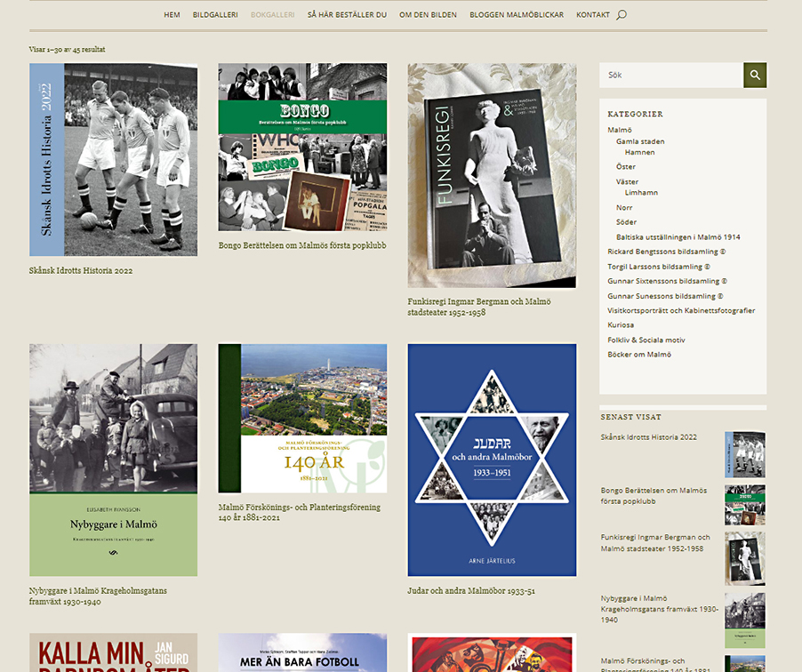Image resolution: width=802 pixels, height=672 pixels.
Task: Open recently viewed Skånsk Idrotts Historia 2022 link
Action: tap(648, 437)
